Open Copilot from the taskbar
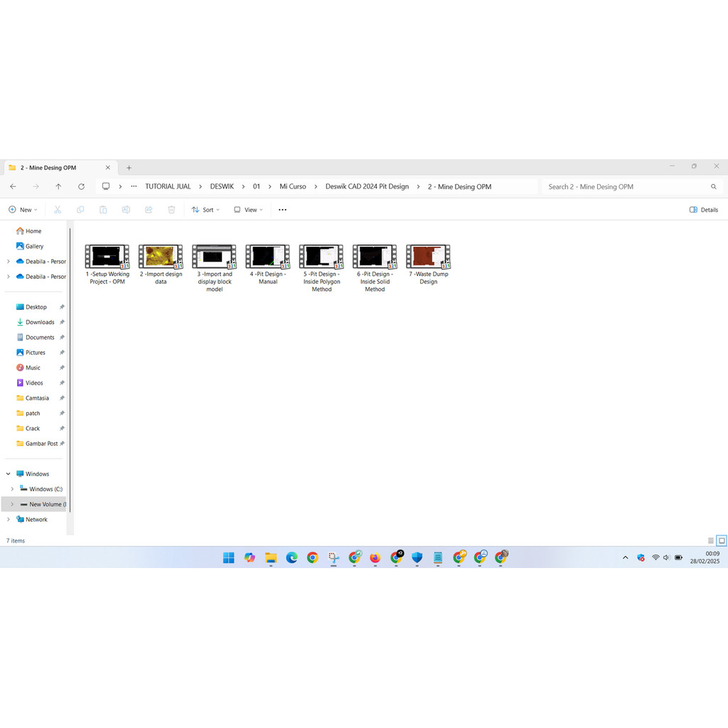 [x=250, y=557]
